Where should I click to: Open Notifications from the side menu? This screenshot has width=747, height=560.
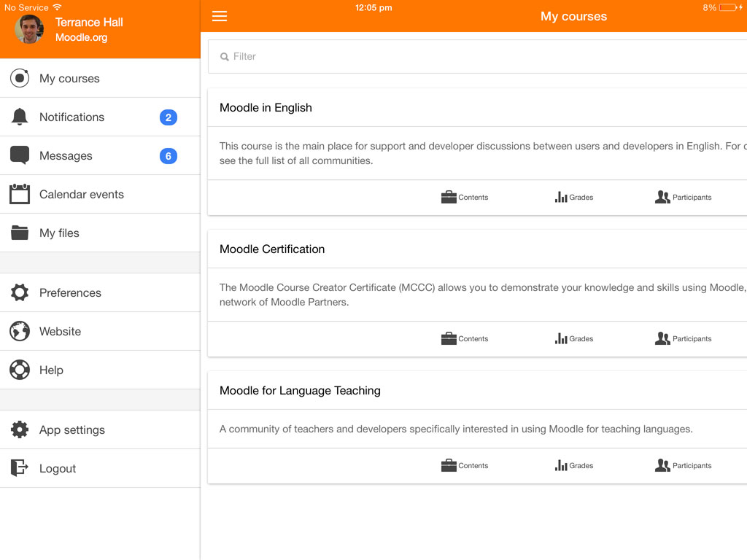[100, 117]
